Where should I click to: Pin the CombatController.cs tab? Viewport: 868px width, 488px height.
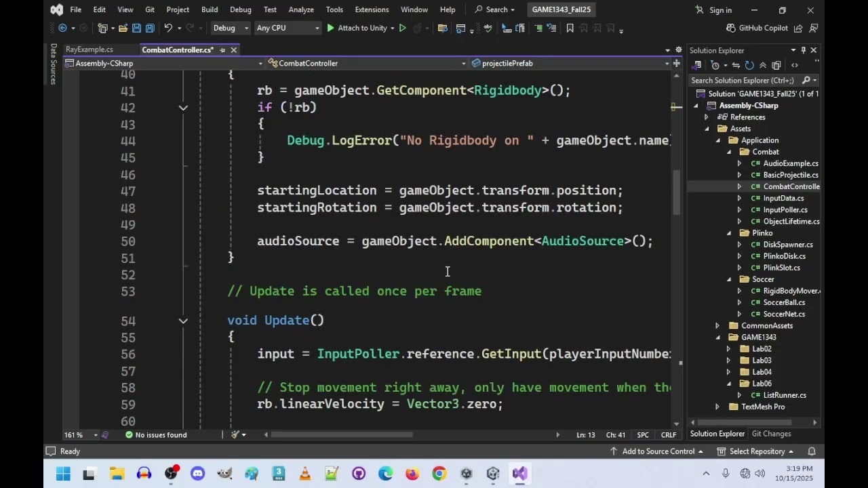222,50
